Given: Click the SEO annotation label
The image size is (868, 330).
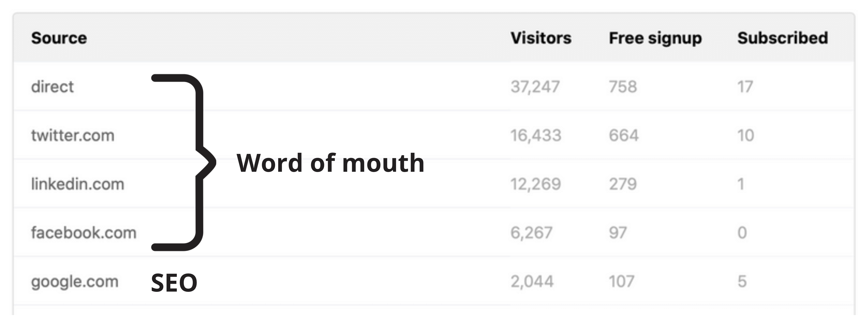Looking at the screenshot, I should (174, 283).
